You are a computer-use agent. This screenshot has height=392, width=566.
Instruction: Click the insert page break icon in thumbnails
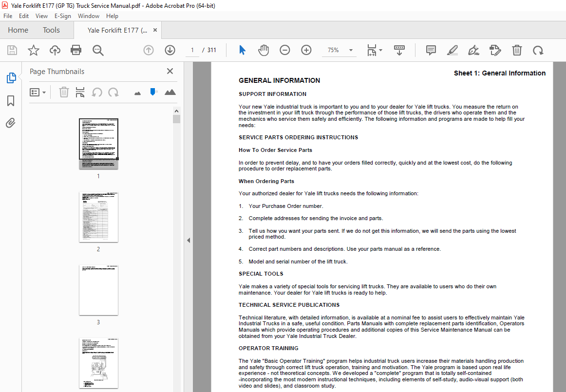click(80, 93)
